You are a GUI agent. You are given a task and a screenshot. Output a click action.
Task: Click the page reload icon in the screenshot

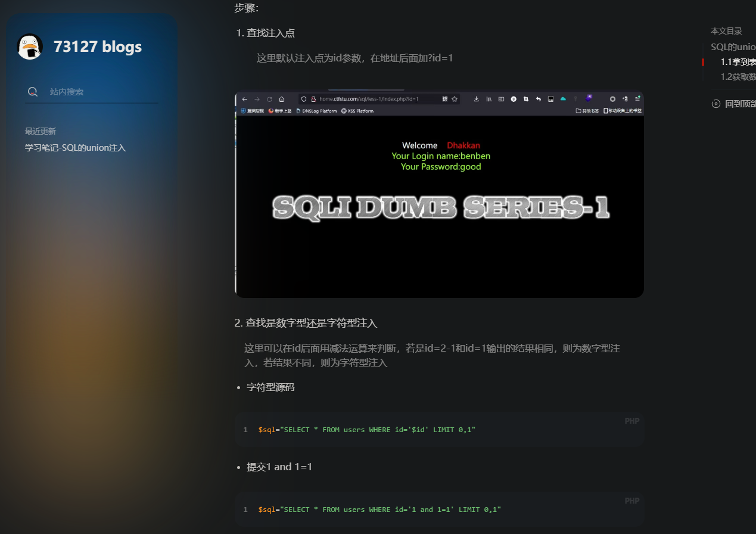(269, 99)
